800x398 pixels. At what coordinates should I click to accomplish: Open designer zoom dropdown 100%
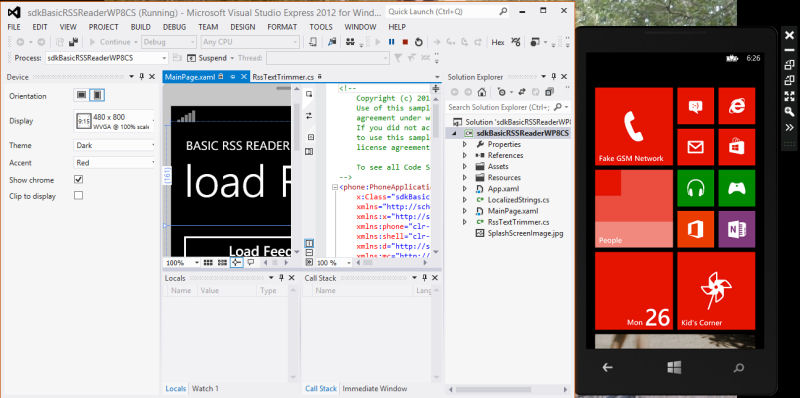[x=182, y=262]
